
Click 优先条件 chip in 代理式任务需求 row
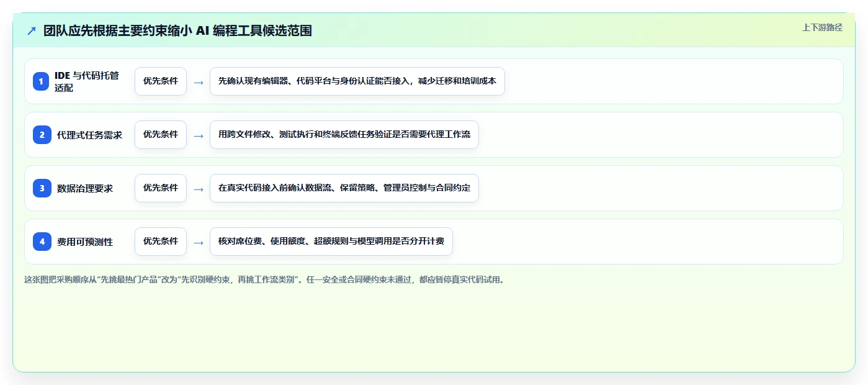click(161, 135)
